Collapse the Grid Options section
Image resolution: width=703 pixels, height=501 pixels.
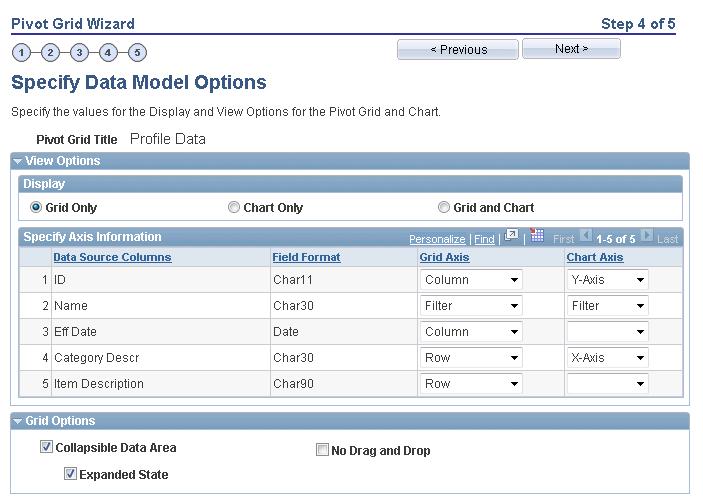click(x=17, y=421)
